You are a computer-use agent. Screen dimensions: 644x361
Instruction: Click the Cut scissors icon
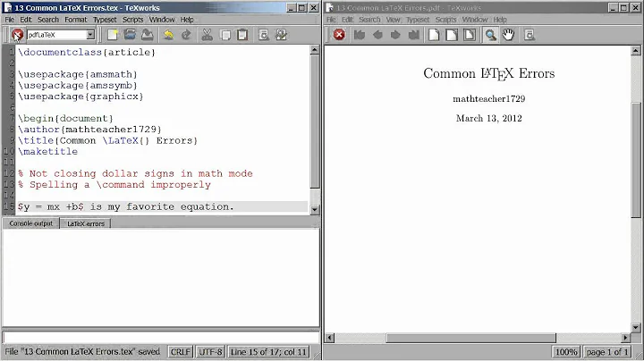[x=208, y=35]
